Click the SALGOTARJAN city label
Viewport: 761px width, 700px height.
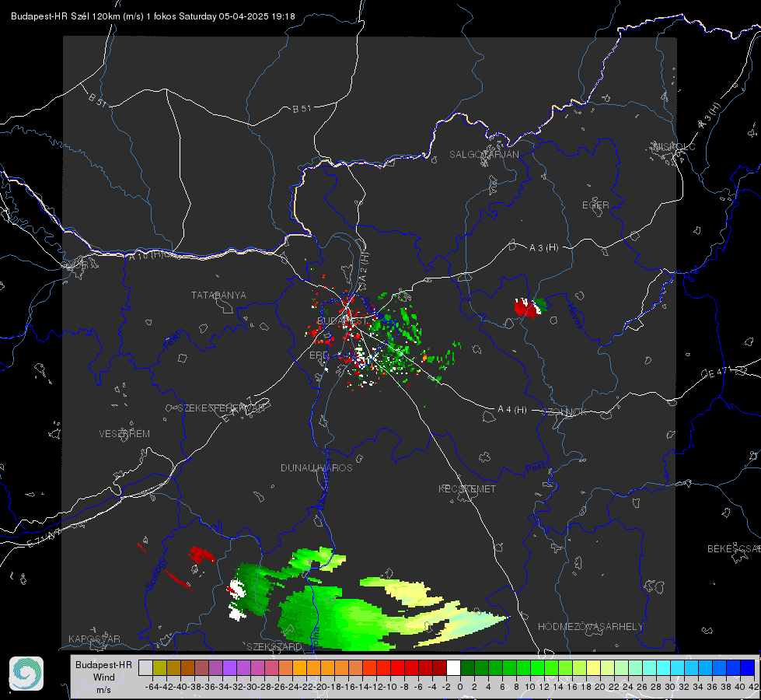tap(483, 155)
